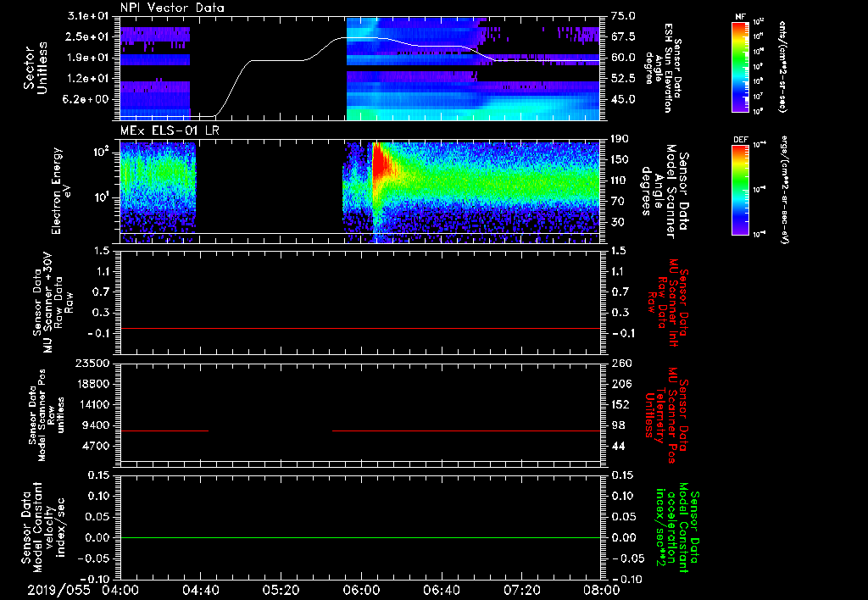Click the red 'MU Scanner Inh Raw Data' label
This screenshot has width=868, height=600.
(x=669, y=303)
